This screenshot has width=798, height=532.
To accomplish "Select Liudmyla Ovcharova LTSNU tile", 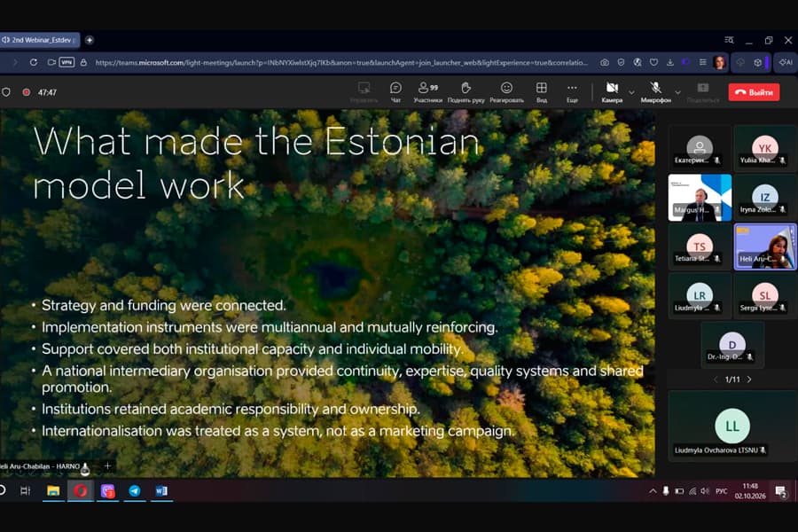I will [732, 426].
